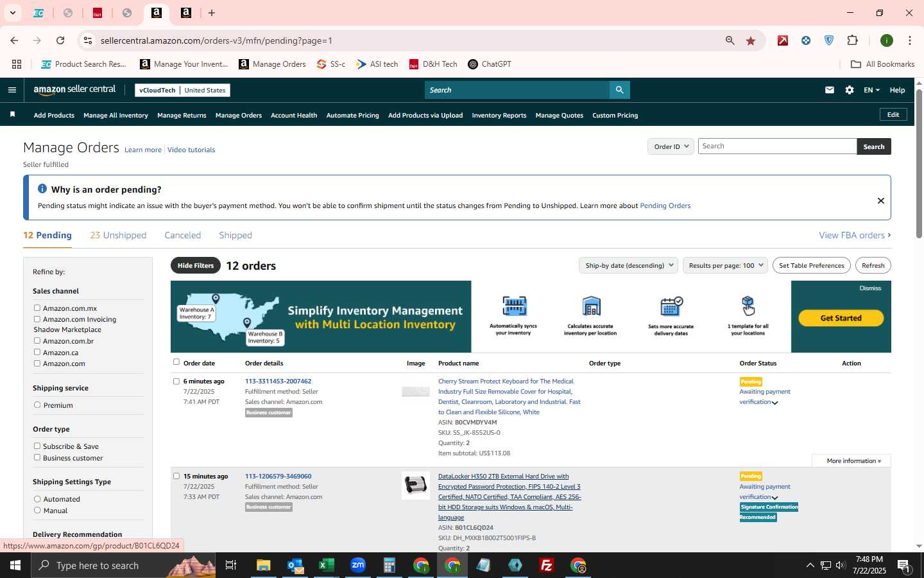Click the bookmark flag icon in nav bar
The width and height of the screenshot is (924, 578).
pos(12,114)
